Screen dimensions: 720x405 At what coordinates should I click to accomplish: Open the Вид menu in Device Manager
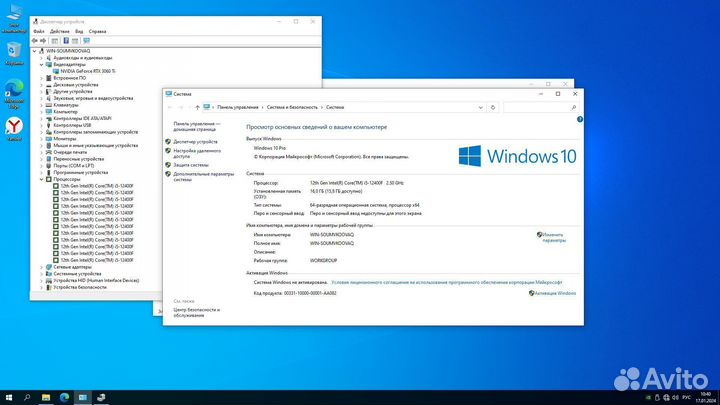(79, 31)
